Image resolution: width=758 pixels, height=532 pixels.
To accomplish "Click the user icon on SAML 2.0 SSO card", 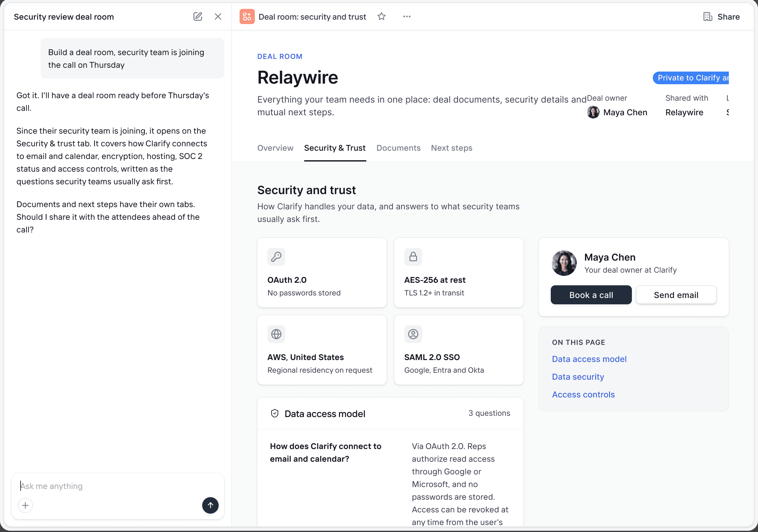I will pyautogui.click(x=413, y=334).
